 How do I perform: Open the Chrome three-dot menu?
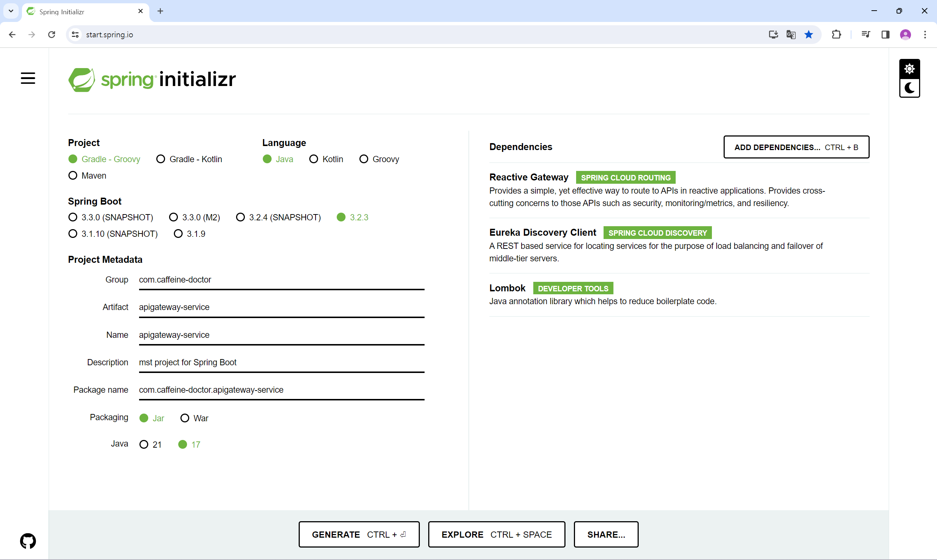(925, 35)
